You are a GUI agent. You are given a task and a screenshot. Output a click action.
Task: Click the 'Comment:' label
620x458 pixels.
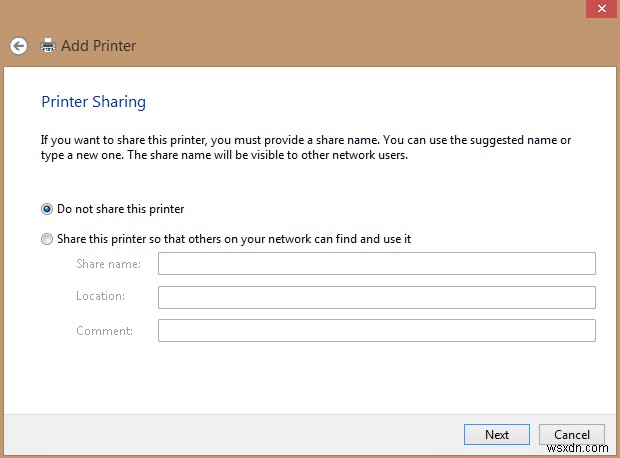pos(104,330)
